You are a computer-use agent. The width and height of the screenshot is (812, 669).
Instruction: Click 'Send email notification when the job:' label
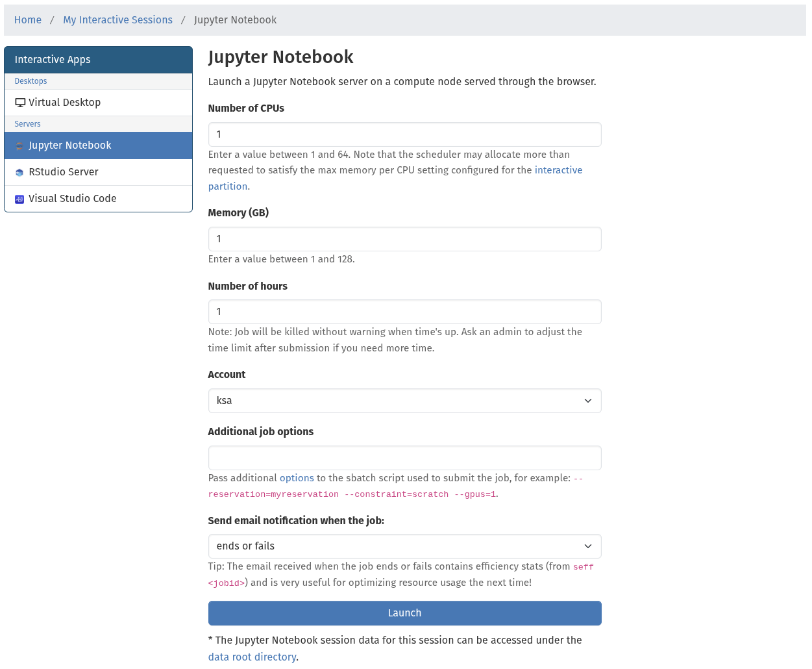pos(296,521)
